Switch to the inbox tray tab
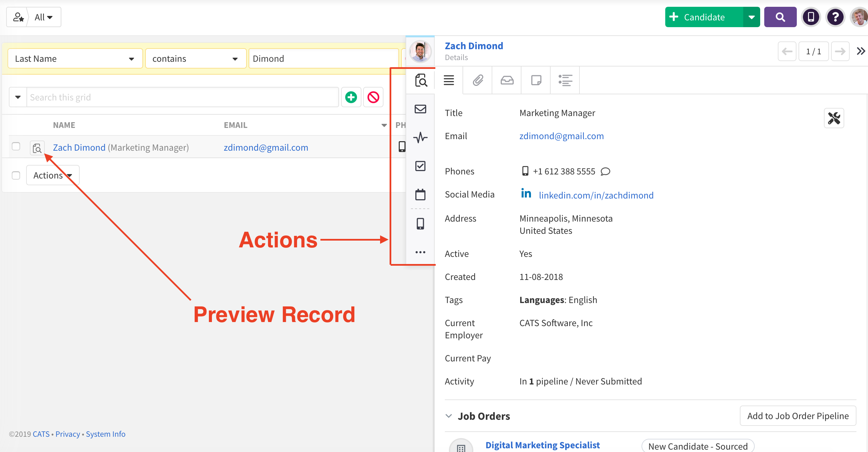Image resolution: width=868 pixels, height=452 pixels. 507,80
